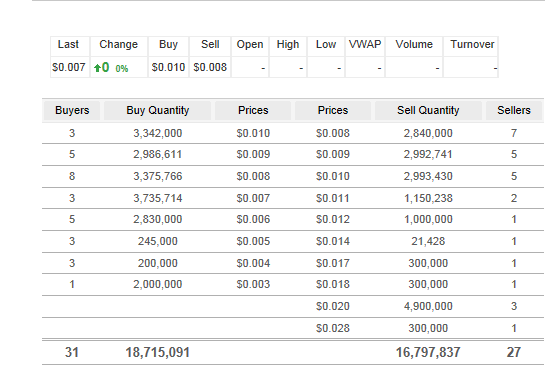
Task: Click buy price $0.003
Action: click(x=253, y=285)
